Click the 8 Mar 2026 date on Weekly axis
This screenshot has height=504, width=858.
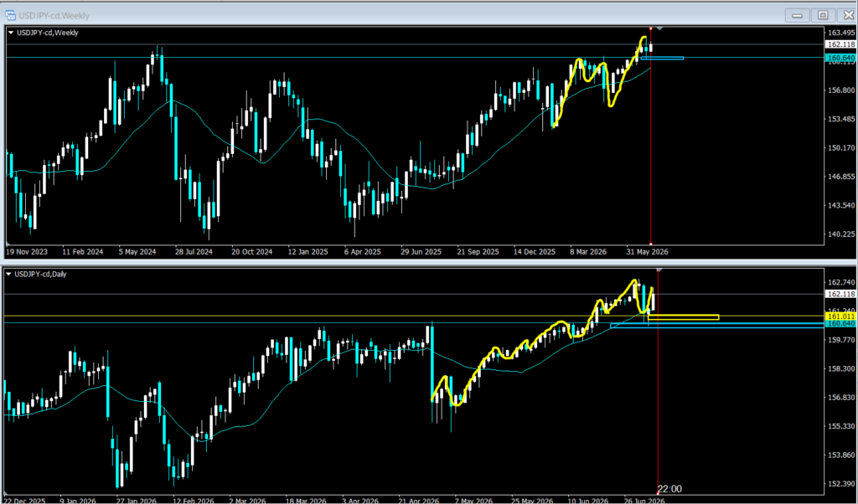pyautogui.click(x=588, y=252)
